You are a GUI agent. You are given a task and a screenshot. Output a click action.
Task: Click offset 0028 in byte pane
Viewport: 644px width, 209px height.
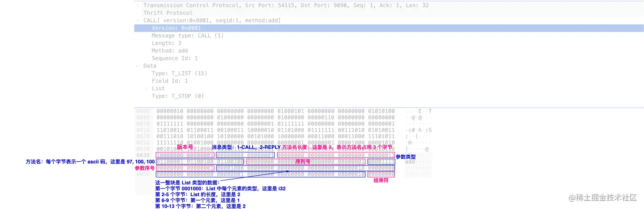point(143,142)
